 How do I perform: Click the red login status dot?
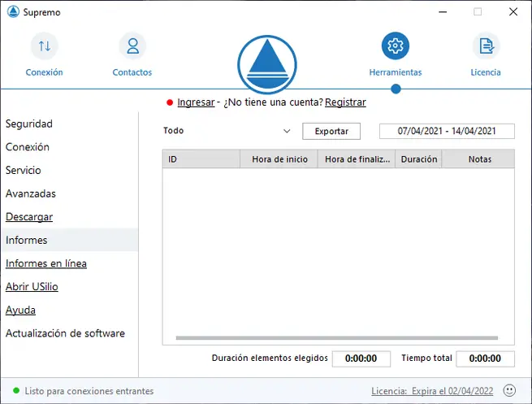(170, 102)
